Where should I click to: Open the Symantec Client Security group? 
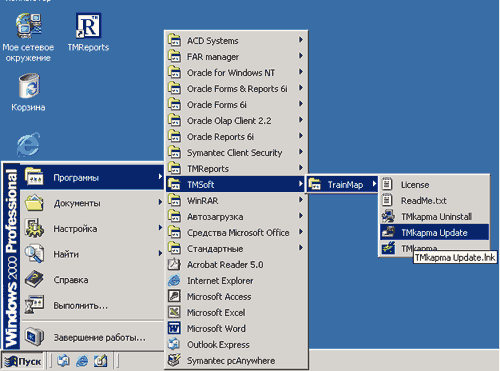(236, 152)
